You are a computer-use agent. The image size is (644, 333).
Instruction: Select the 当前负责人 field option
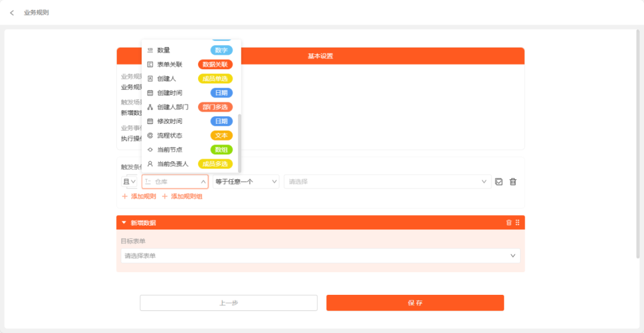[191, 164]
